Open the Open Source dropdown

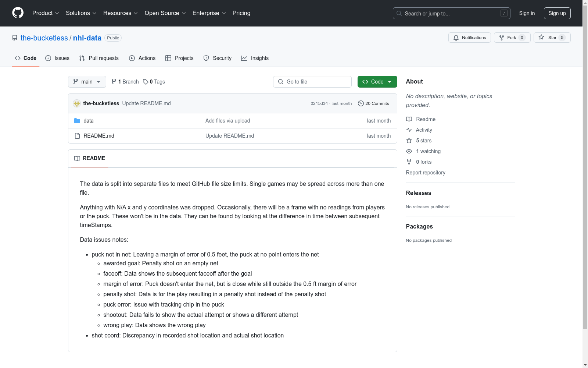(x=165, y=13)
